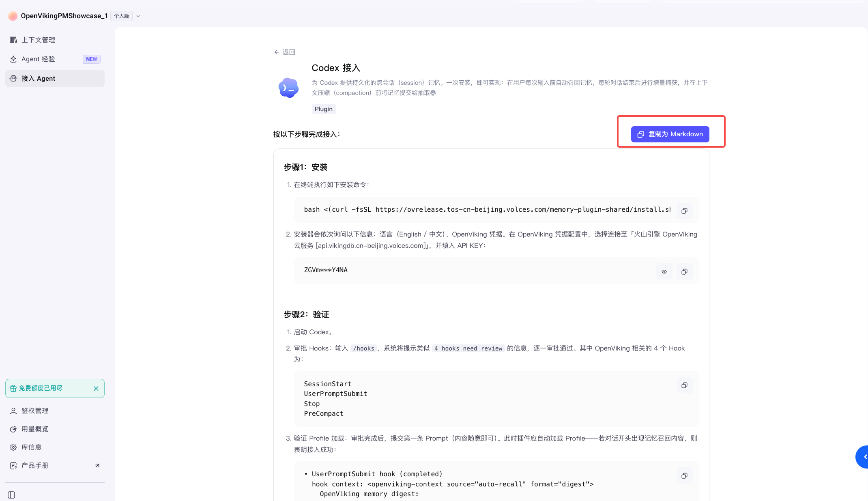The height and width of the screenshot is (501, 868).
Task: Click the Stop line in hooks list
Action: point(312,404)
